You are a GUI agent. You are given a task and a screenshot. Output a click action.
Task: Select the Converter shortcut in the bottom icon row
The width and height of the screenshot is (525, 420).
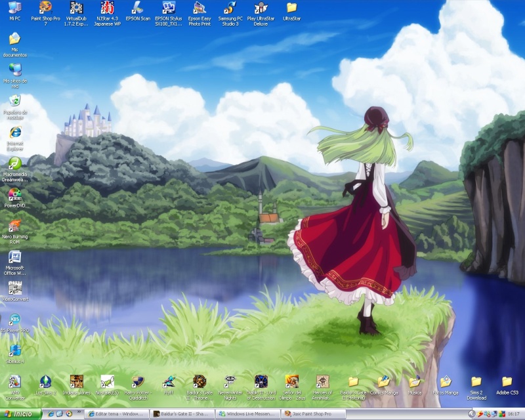click(14, 388)
